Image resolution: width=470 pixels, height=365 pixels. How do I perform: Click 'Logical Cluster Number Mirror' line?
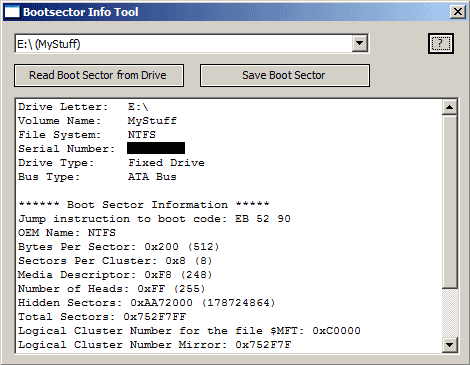click(x=154, y=345)
